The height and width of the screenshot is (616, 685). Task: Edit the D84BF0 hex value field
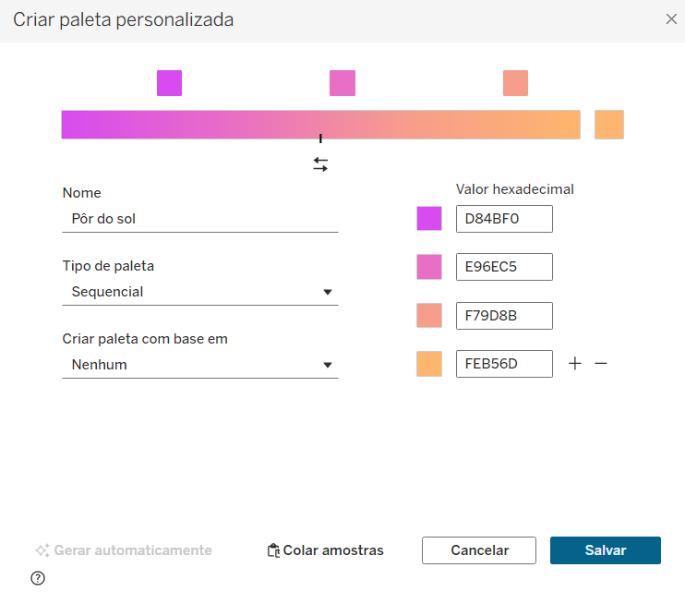[x=503, y=219]
